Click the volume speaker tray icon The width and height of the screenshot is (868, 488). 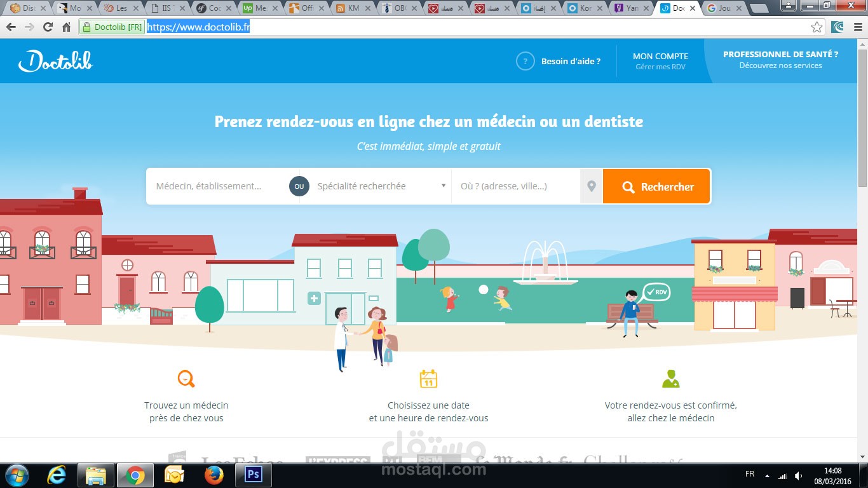(799, 475)
